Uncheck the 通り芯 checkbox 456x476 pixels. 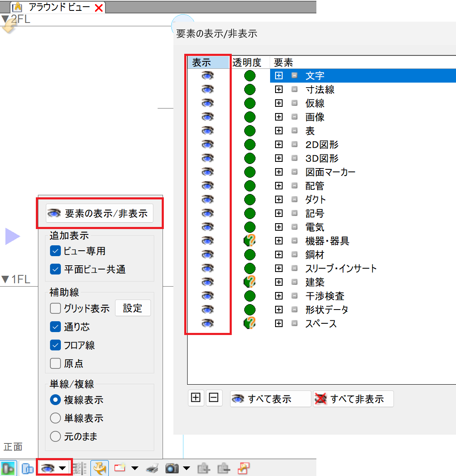pyautogui.click(x=55, y=327)
